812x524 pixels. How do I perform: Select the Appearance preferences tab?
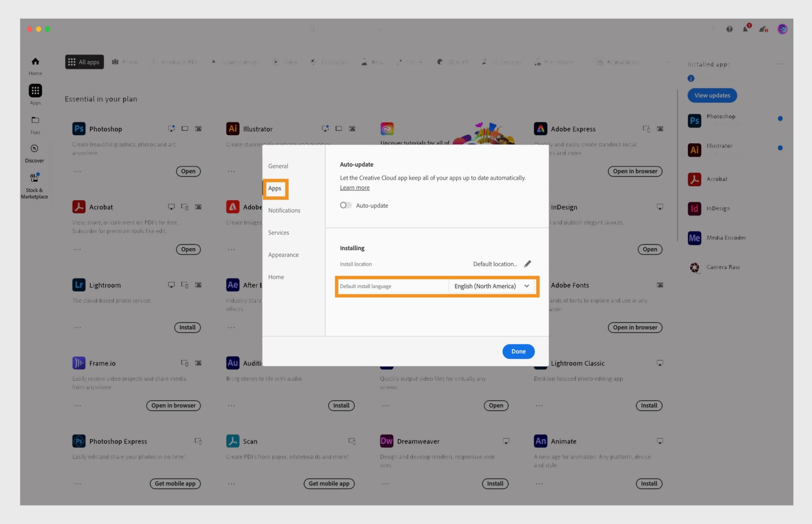point(283,255)
